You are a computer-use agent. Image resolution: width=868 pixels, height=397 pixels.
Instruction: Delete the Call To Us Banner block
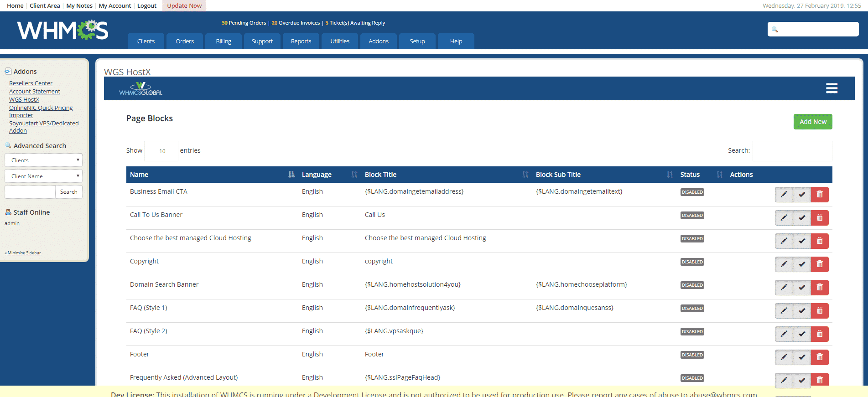[820, 218]
